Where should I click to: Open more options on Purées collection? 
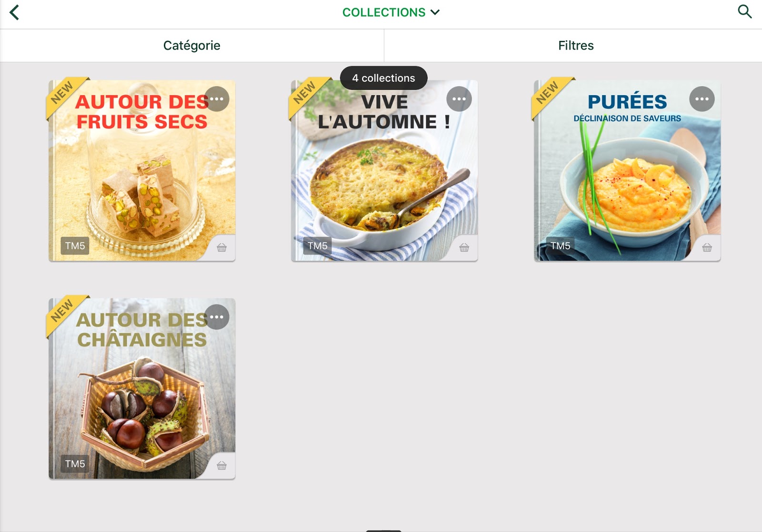click(x=702, y=99)
